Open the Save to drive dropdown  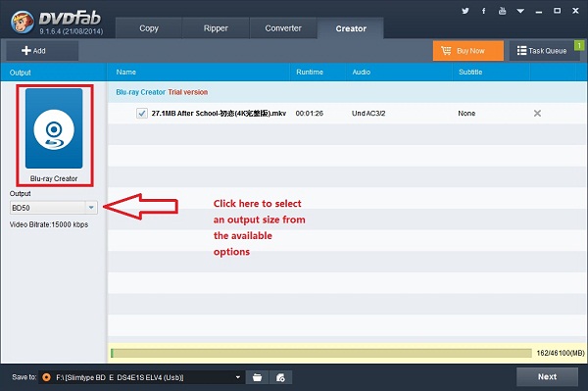[x=238, y=377]
